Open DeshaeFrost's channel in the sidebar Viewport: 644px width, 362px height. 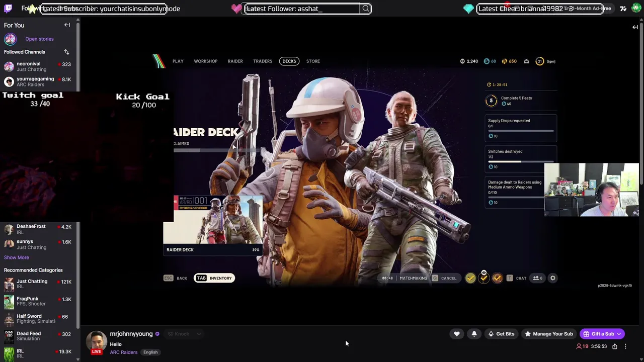click(38, 229)
